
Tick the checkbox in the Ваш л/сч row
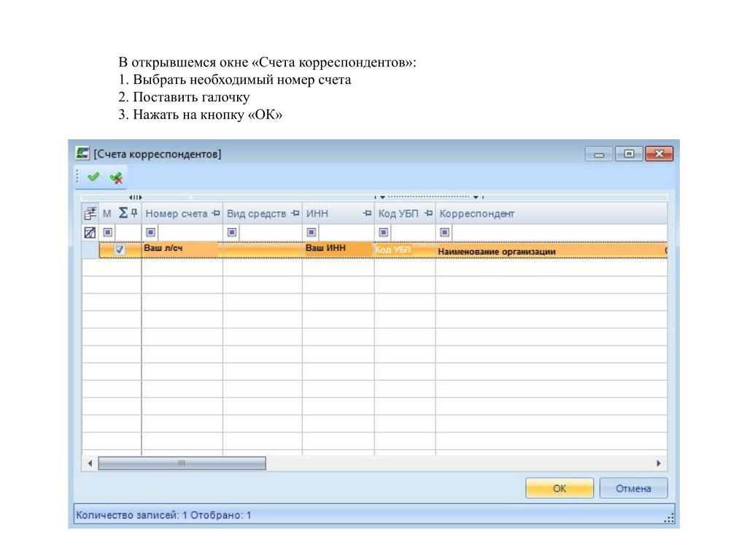coord(120,249)
